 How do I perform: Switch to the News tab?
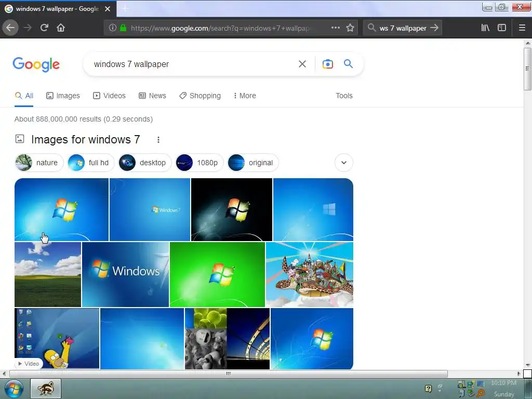click(152, 96)
